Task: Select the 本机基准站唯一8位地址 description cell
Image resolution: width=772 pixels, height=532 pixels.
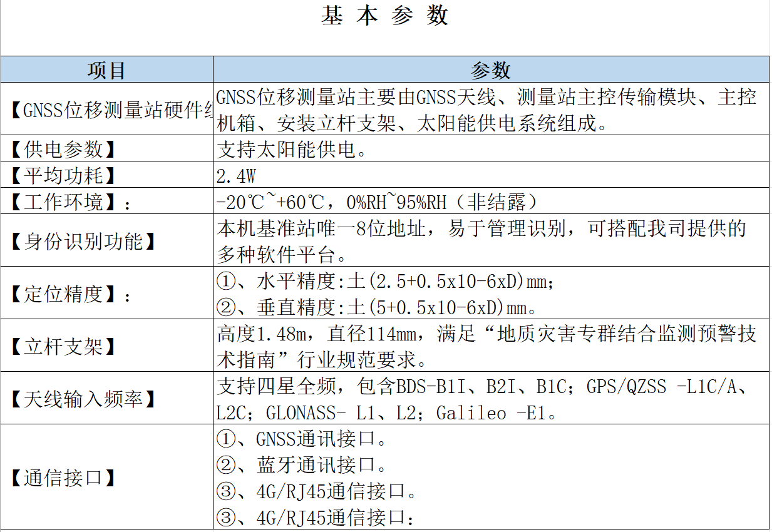Action: (491, 241)
